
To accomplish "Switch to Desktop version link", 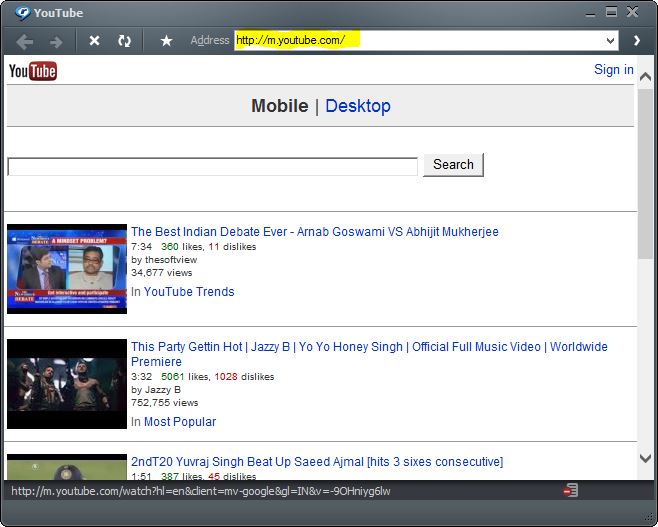I will (358, 106).
